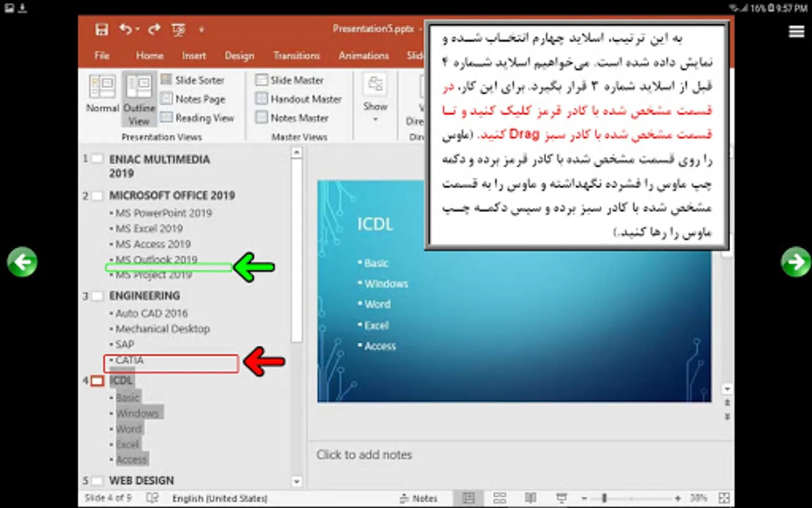Switch to Notes Page view
The image size is (812, 508).
tap(193, 99)
